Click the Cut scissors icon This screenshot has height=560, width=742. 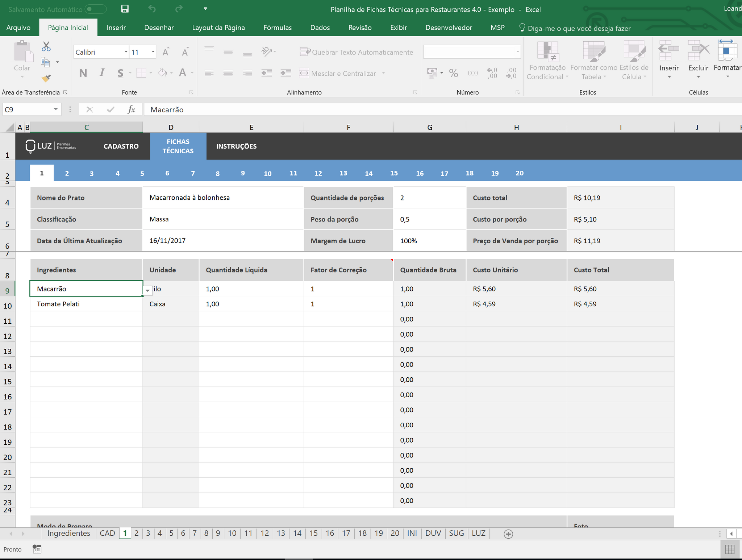[x=46, y=46]
